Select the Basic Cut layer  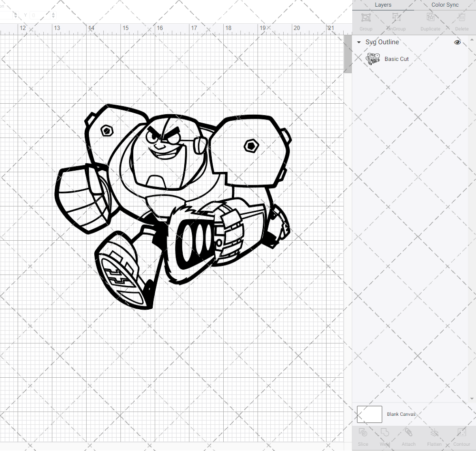point(397,59)
